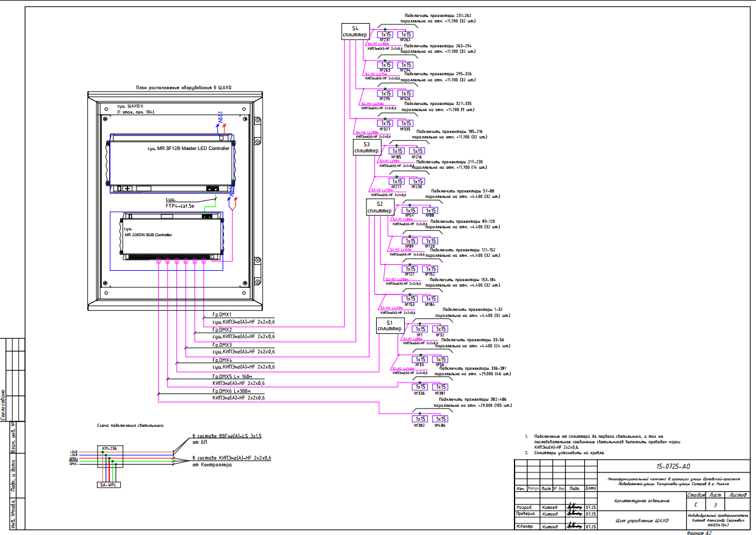756x535 pixels.
Task: Click the 'Формат А2' label
Action: [x=698, y=533]
